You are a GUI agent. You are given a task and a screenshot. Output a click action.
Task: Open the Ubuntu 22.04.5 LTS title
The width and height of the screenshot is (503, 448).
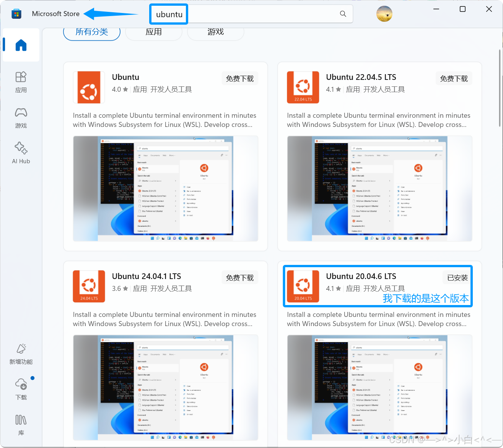click(361, 77)
